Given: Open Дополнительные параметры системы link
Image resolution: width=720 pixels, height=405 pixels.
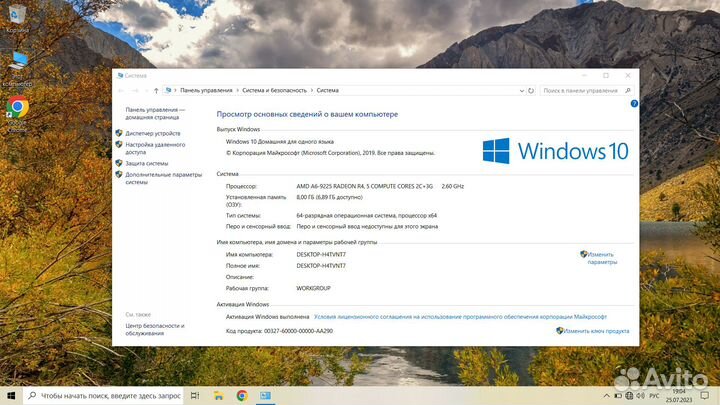Looking at the screenshot, I should click(x=163, y=178).
